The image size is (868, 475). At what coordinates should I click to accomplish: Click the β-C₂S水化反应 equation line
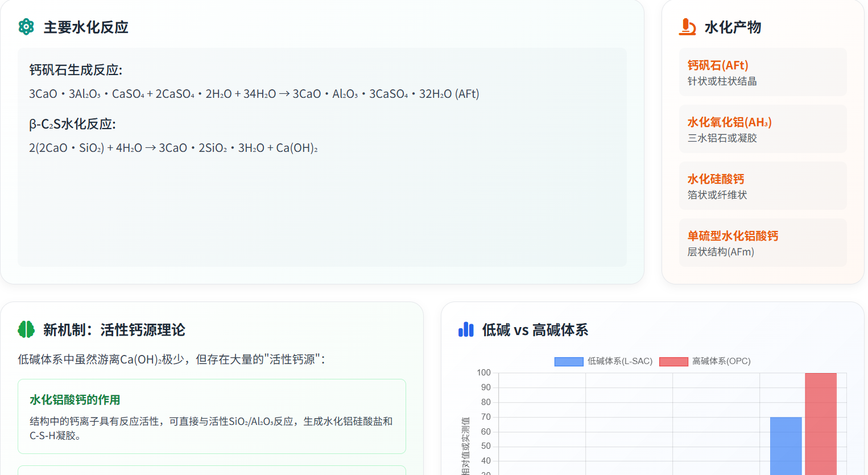click(x=173, y=148)
